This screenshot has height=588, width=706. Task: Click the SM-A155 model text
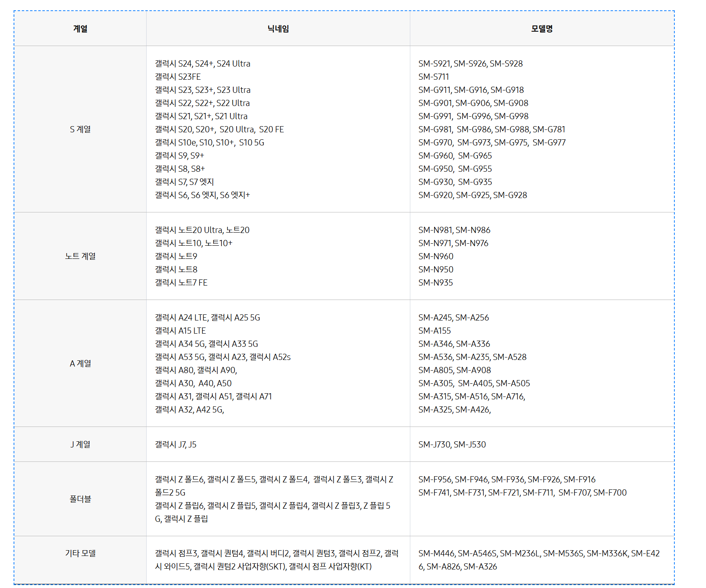coord(435,331)
